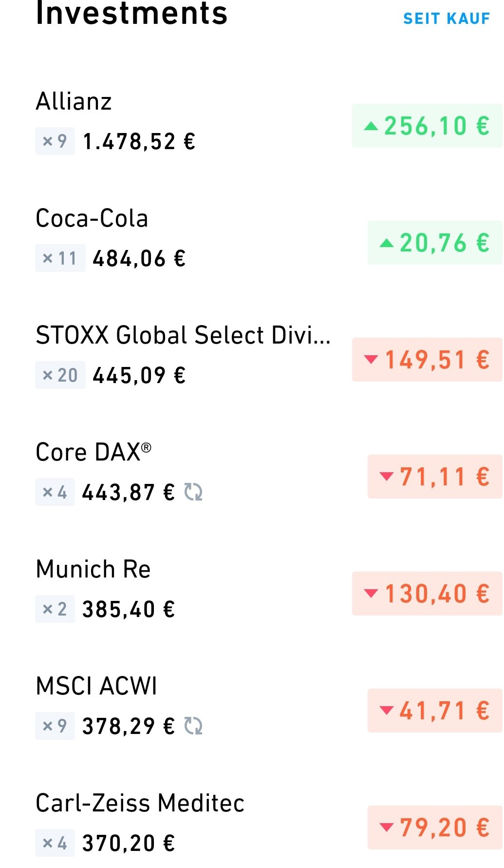The width and height of the screenshot is (504, 868).
Task: Click the MSCI ACWI ×9 share count badge
Action: click(55, 726)
